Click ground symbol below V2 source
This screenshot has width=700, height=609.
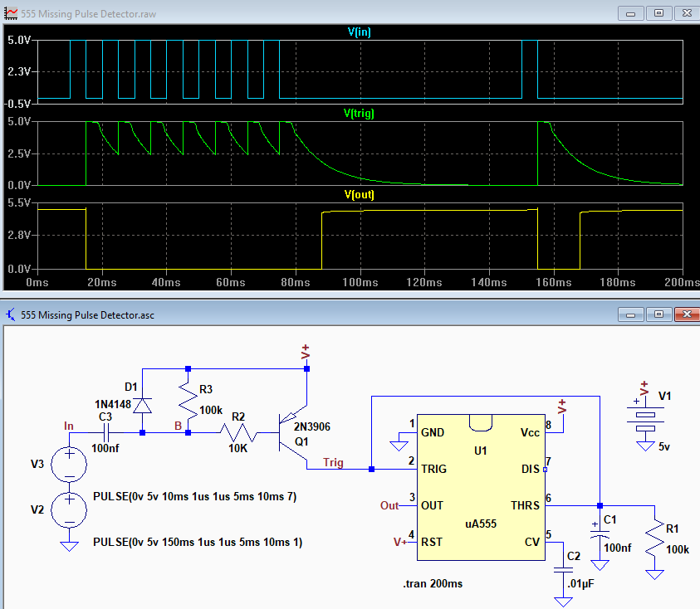tap(69, 546)
